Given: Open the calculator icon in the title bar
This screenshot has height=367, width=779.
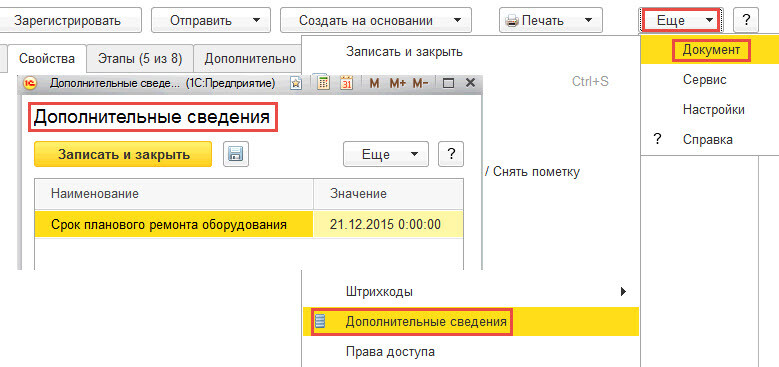Looking at the screenshot, I should coord(324,83).
